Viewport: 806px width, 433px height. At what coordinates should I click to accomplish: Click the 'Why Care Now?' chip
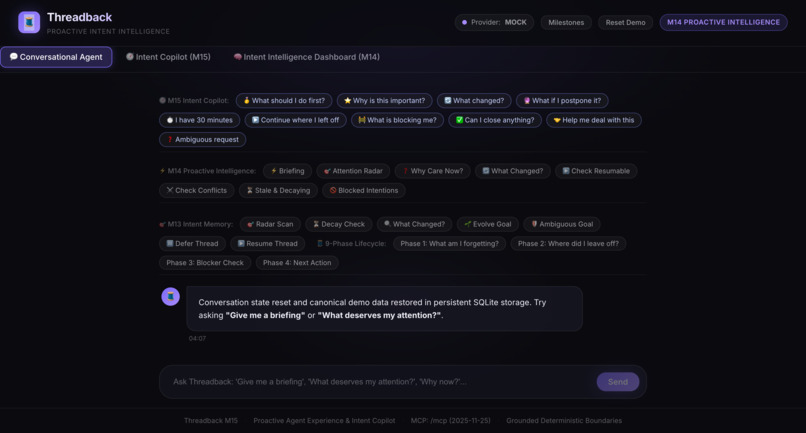pyautogui.click(x=432, y=171)
